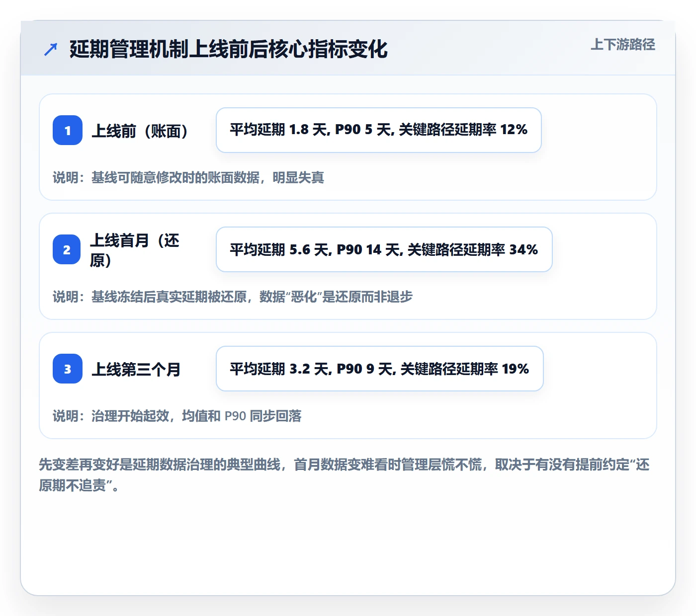Select the step 3 number badge
This screenshot has width=696, height=616.
tap(68, 369)
